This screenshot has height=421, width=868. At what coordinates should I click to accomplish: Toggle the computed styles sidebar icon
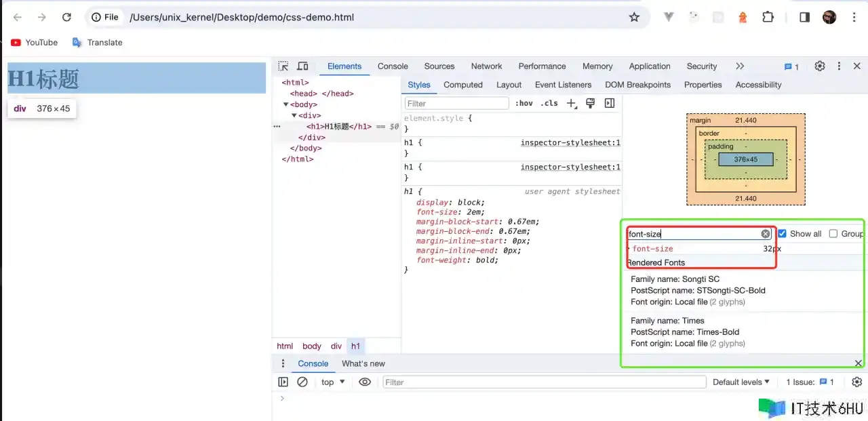click(x=609, y=103)
